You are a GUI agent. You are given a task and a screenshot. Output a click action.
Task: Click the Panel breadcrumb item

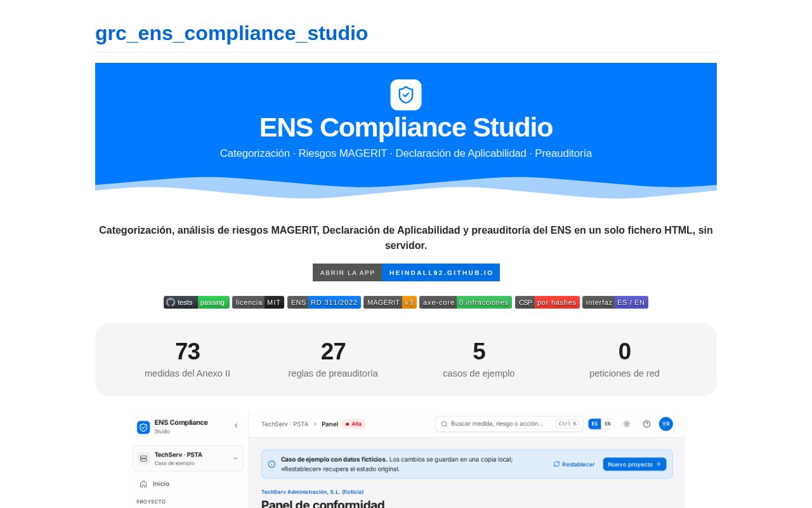330,424
